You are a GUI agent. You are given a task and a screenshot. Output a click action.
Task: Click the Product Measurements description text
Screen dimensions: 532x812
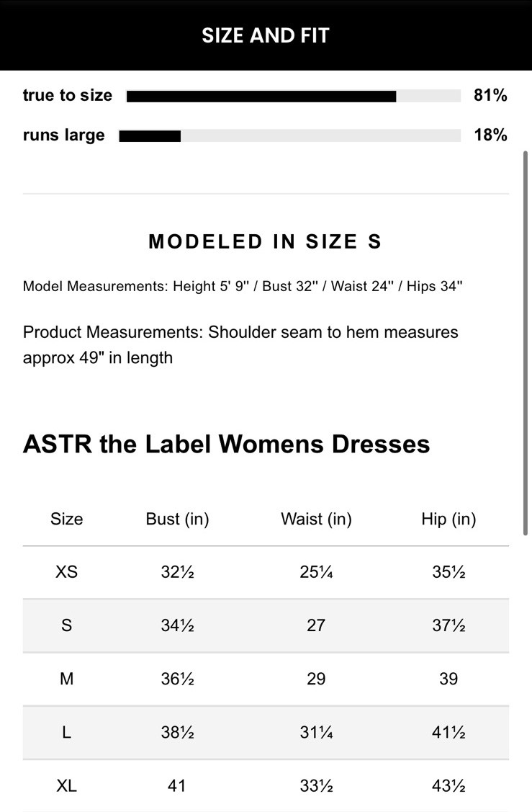[240, 344]
